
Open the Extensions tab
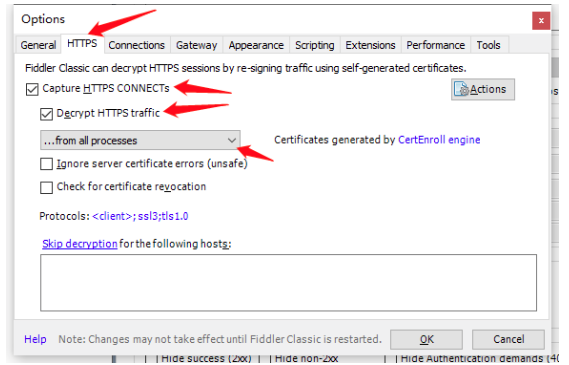point(370,45)
